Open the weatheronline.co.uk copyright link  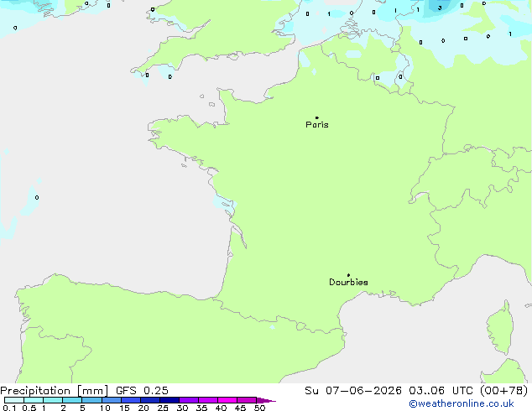click(461, 403)
